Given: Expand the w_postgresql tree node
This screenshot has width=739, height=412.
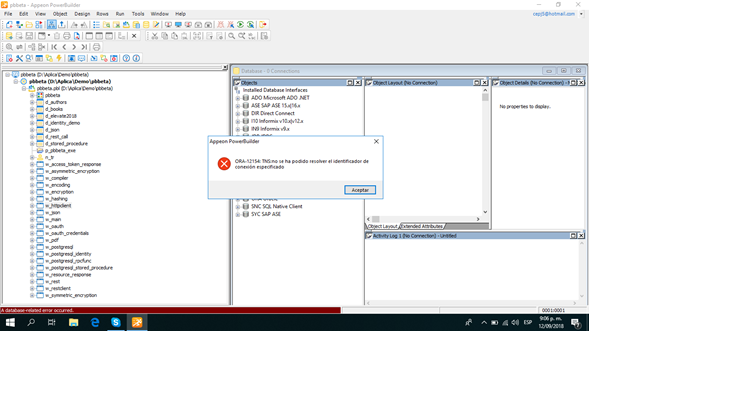Looking at the screenshot, I should (x=32, y=246).
